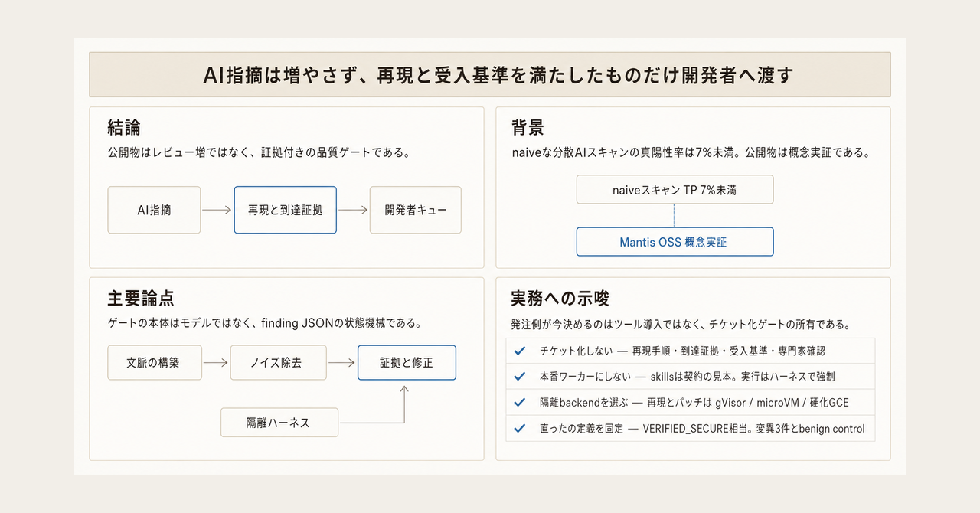The image size is (980, 513).
Task: Click the text '公開物はレビュー増ではなく、証拠付きの品質ゲートである。'
Action: tap(260, 152)
